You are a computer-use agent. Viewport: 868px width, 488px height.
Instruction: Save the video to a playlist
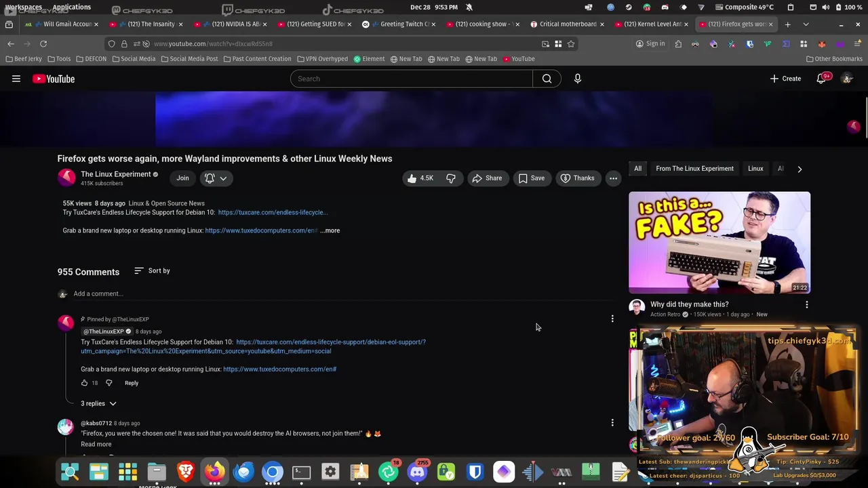(x=531, y=178)
